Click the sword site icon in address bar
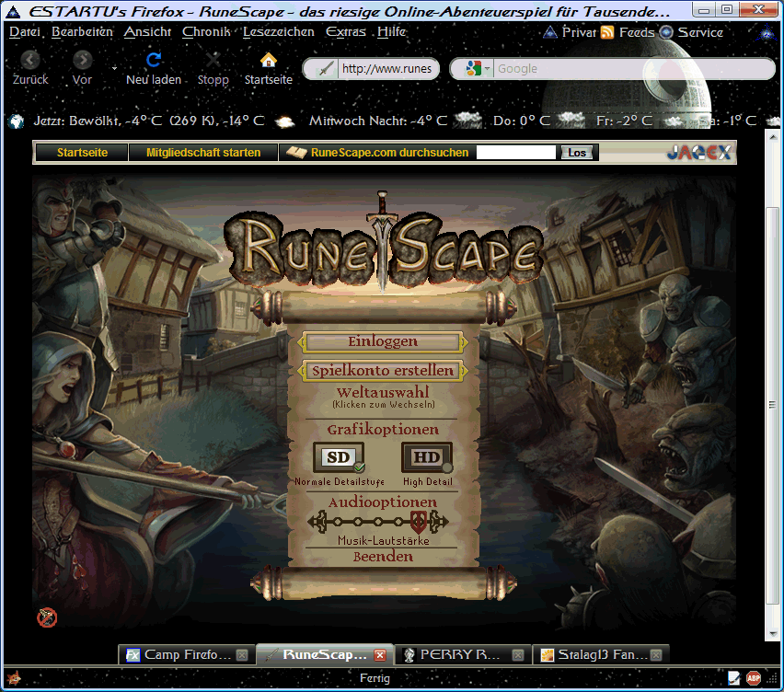The image size is (784, 692). point(326,68)
